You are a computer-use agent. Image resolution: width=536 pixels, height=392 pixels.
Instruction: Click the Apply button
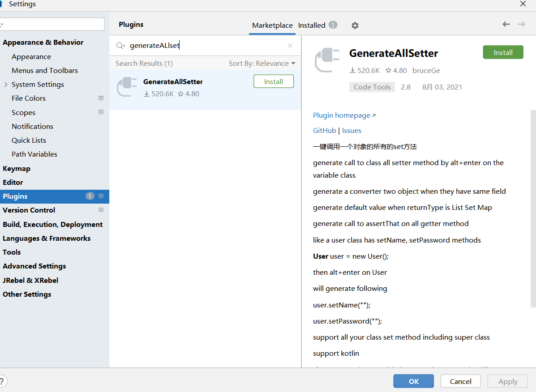[x=508, y=381]
